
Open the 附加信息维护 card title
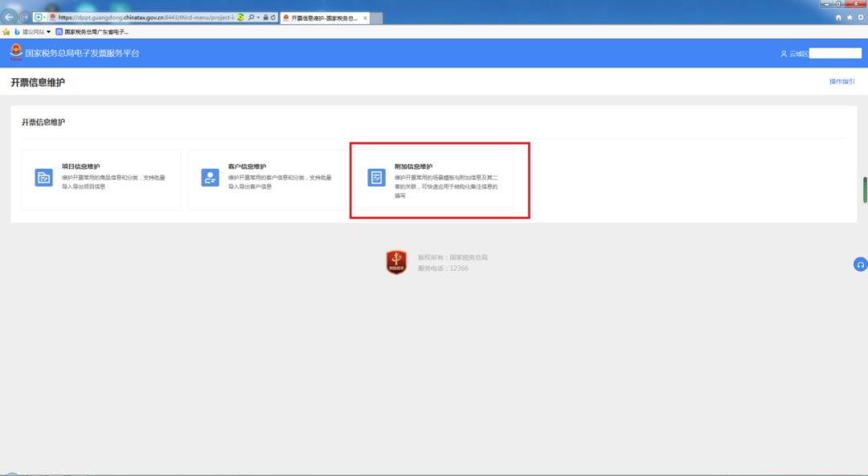[414, 166]
